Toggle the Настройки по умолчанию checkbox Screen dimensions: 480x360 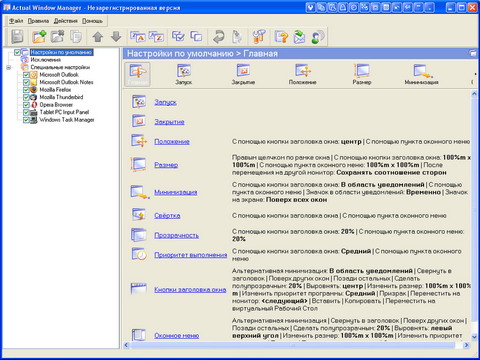[x=17, y=52]
